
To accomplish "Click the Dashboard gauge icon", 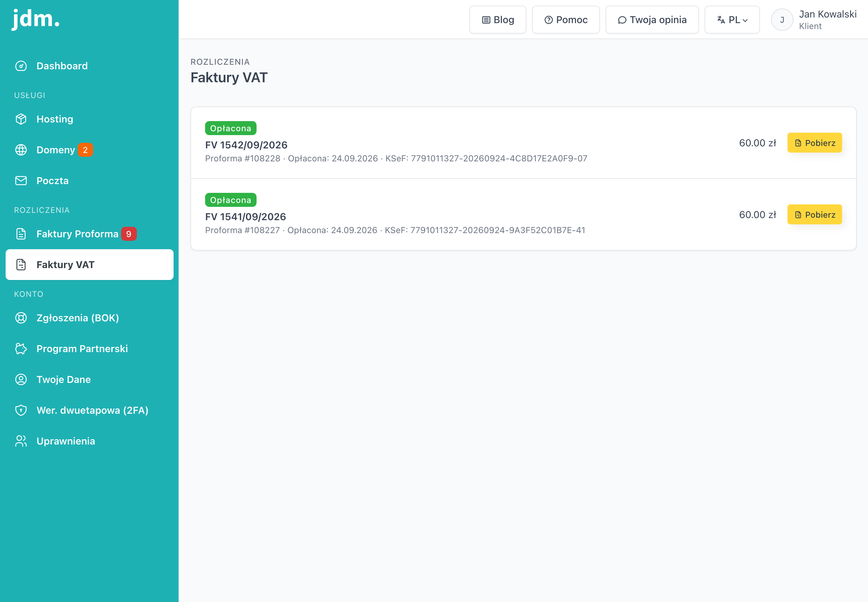I will [21, 66].
